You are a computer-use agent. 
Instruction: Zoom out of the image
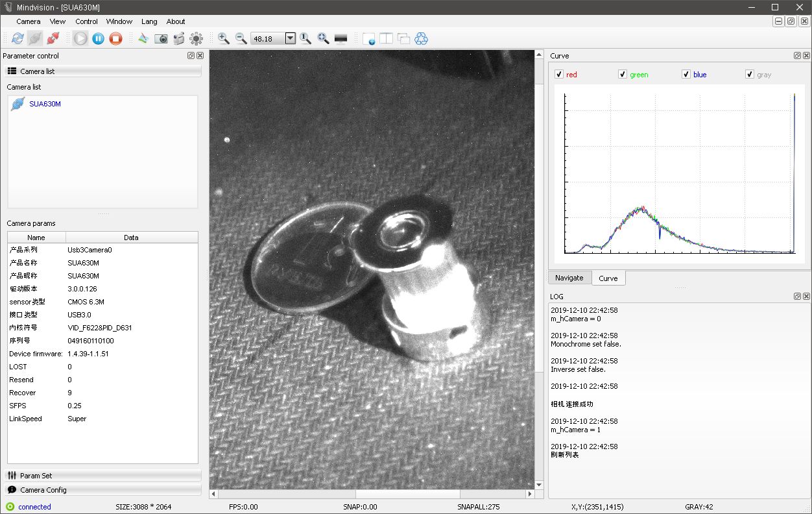(241, 39)
